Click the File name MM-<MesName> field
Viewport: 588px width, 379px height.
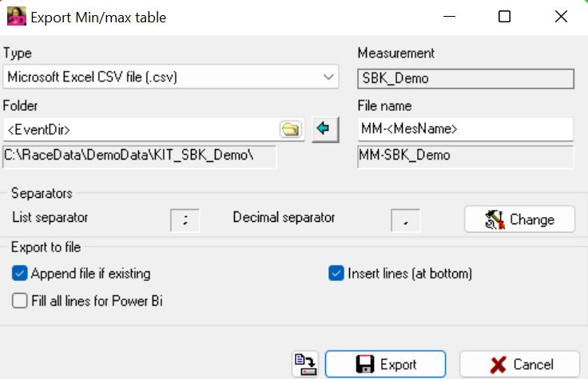(465, 129)
